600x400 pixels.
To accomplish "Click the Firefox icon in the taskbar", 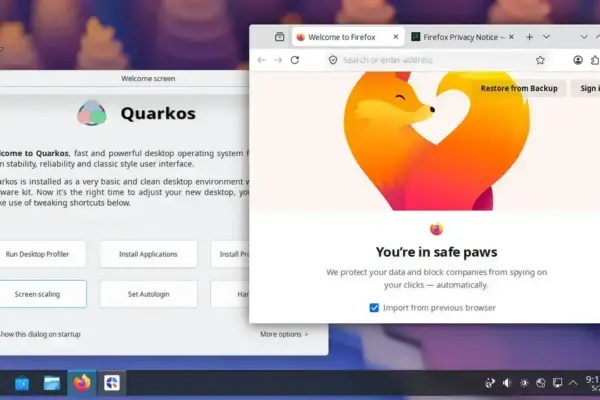I will [x=82, y=383].
